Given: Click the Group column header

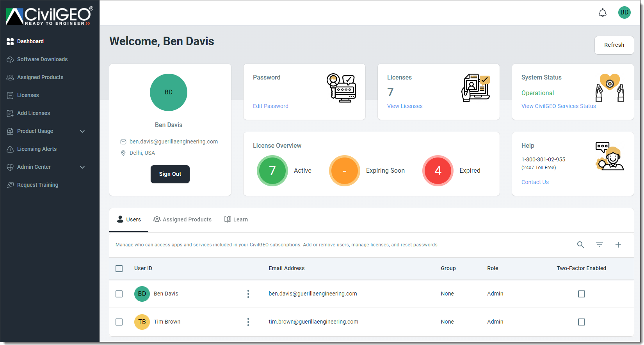Looking at the screenshot, I should (448, 268).
